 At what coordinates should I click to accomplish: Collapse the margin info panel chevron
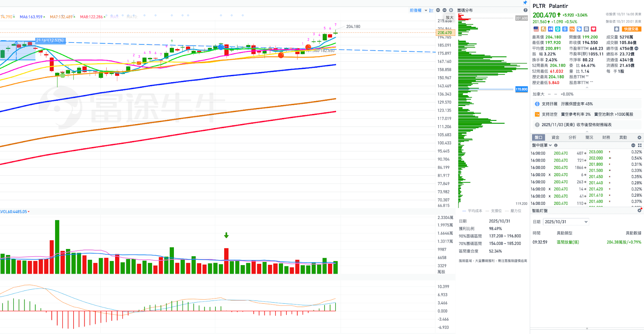(x=587, y=132)
